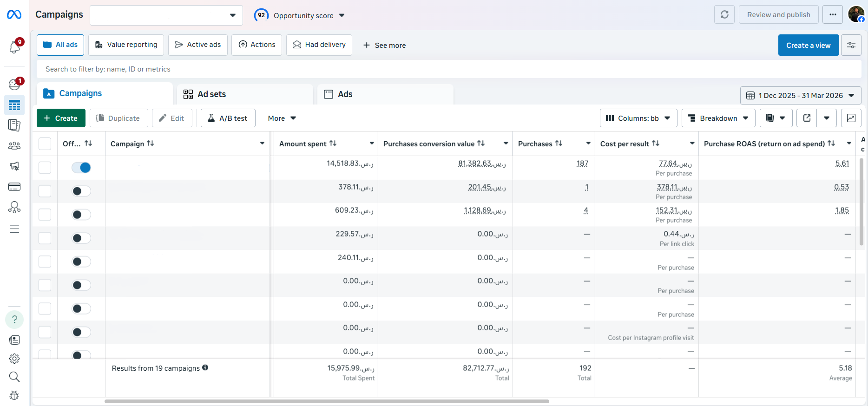Image resolution: width=868 pixels, height=406 pixels.
Task: Sort by the Amount spent column header
Action: coord(308,144)
